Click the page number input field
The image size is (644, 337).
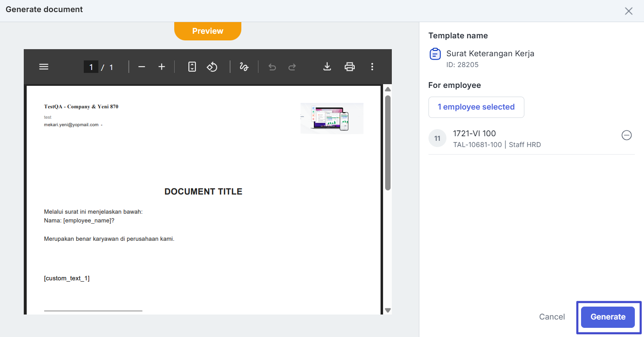(x=91, y=67)
